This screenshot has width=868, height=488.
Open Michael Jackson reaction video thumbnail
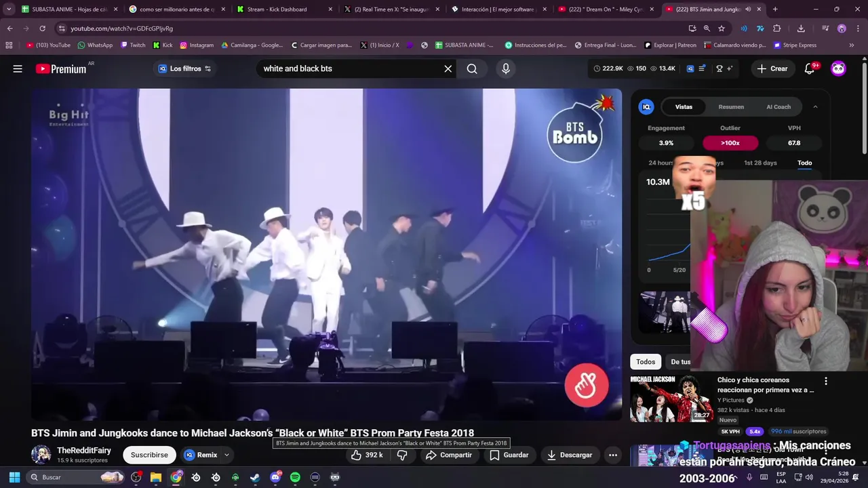click(671, 399)
